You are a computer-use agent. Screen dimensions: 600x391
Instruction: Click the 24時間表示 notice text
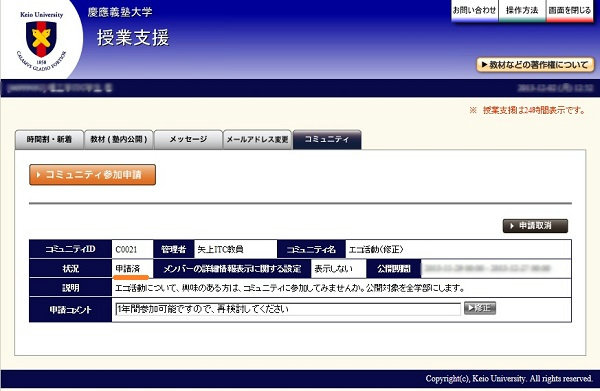[x=527, y=110]
